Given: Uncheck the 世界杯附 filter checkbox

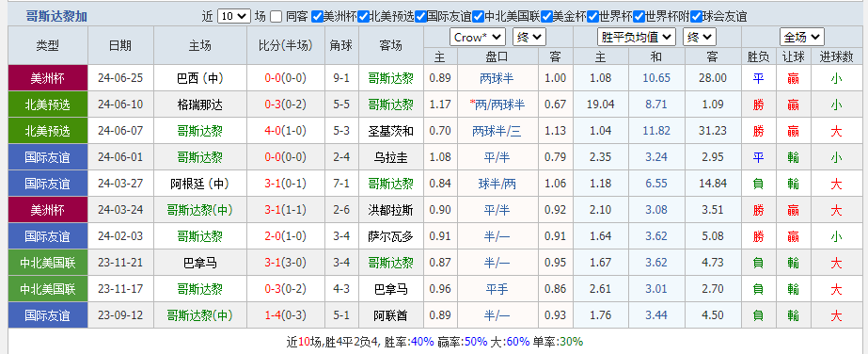Looking at the screenshot, I should pos(639,17).
